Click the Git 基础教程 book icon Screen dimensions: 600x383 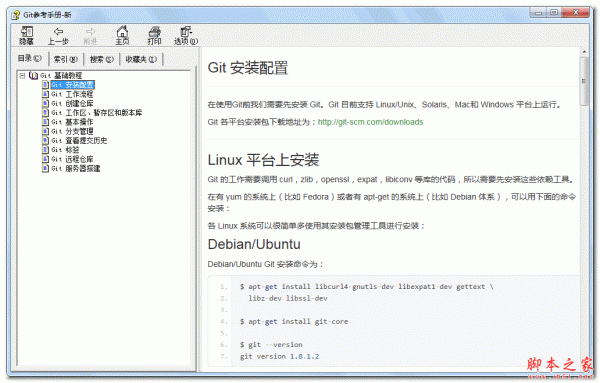(x=34, y=75)
